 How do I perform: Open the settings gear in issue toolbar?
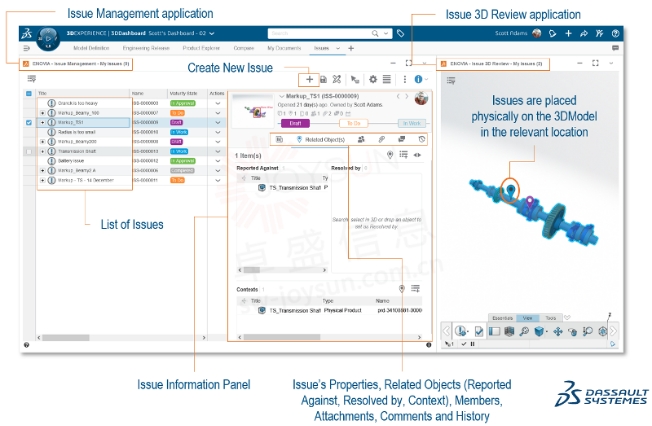[373, 79]
